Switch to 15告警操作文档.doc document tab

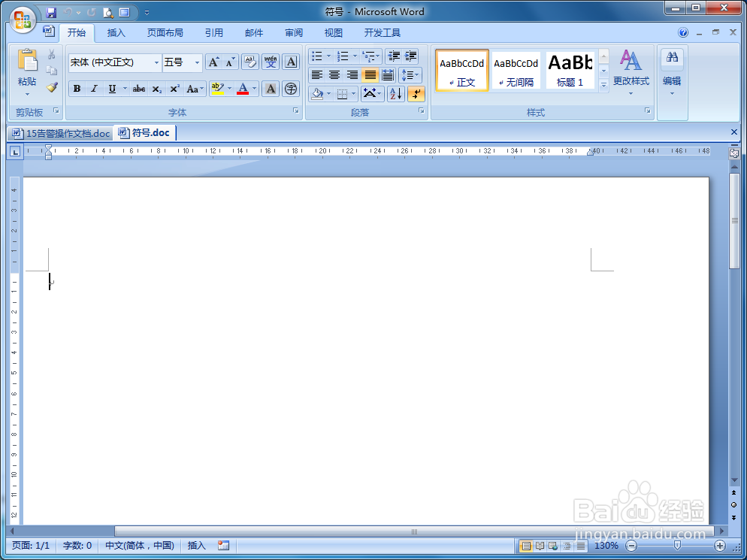click(61, 134)
